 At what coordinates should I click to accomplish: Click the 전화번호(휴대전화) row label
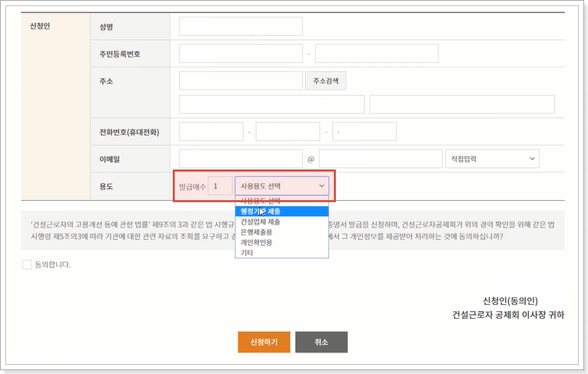129,133
